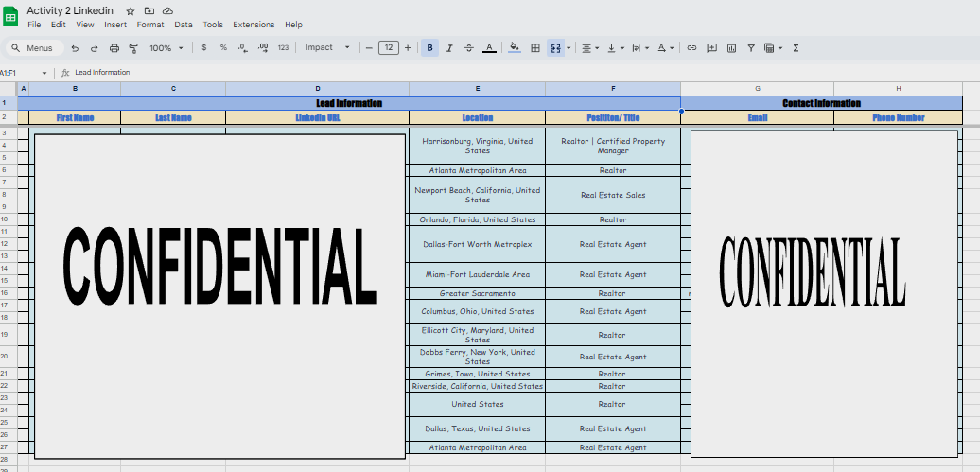980x472 pixels.
Task: Open the Google Sheets home icon
Action: tap(11, 16)
